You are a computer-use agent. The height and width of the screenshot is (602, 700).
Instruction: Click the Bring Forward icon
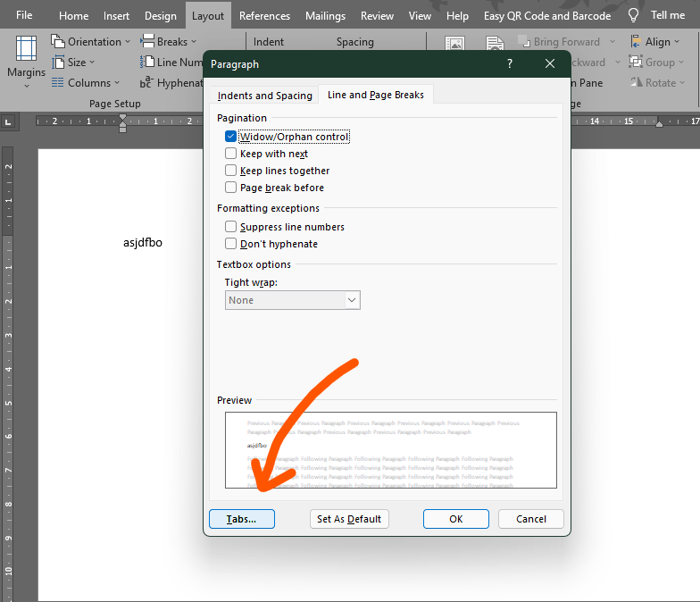pos(523,41)
